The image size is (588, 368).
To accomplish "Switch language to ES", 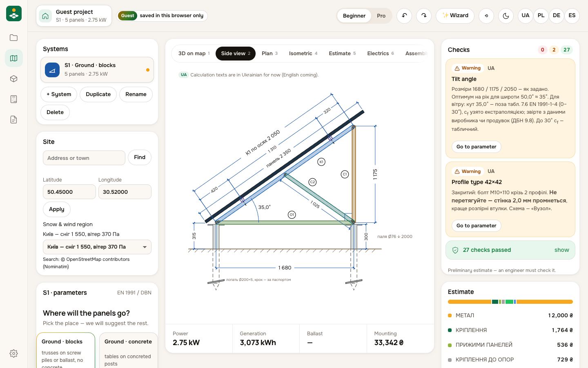I will pyautogui.click(x=572, y=16).
